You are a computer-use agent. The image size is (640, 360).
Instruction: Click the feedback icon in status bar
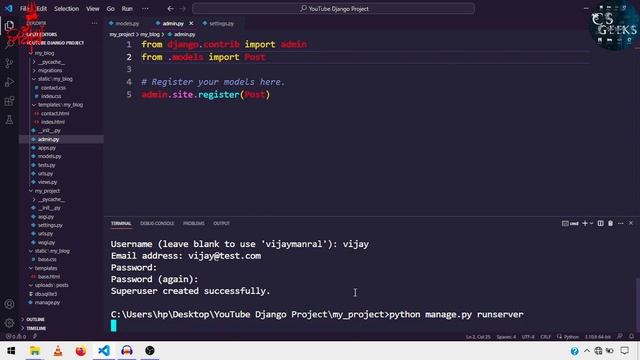[x=620, y=336]
